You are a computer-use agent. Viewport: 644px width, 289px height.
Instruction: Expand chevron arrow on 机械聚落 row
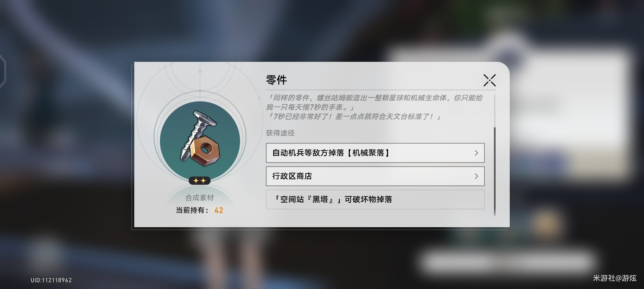click(x=476, y=153)
